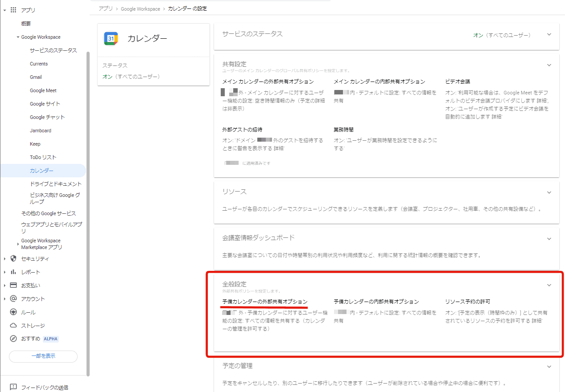
Task: Open Google チャット in the sidebar
Action: 47,117
